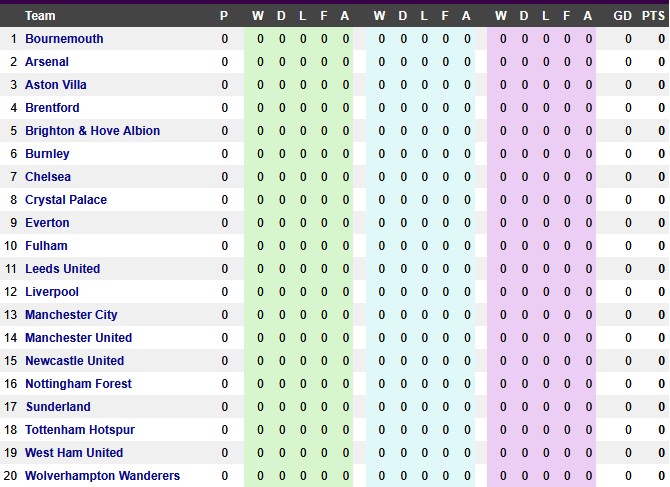Screen dimensions: 670x487
Task: Open the Manchester City page
Action: pyautogui.click(x=71, y=315)
